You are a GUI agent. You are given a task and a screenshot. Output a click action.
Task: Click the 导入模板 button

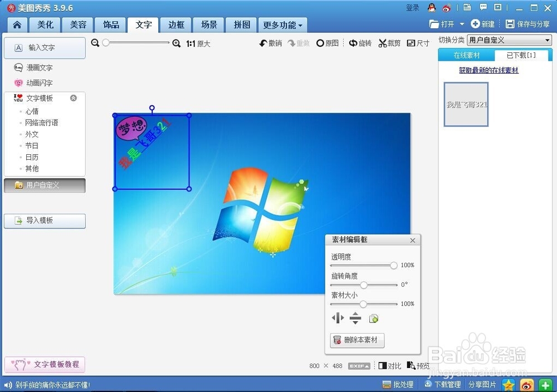[45, 220]
